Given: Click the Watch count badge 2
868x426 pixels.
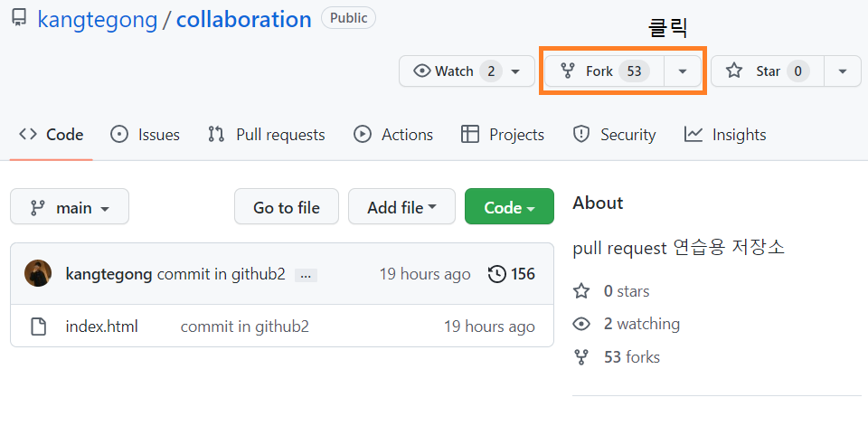Looking at the screenshot, I should click(x=490, y=71).
